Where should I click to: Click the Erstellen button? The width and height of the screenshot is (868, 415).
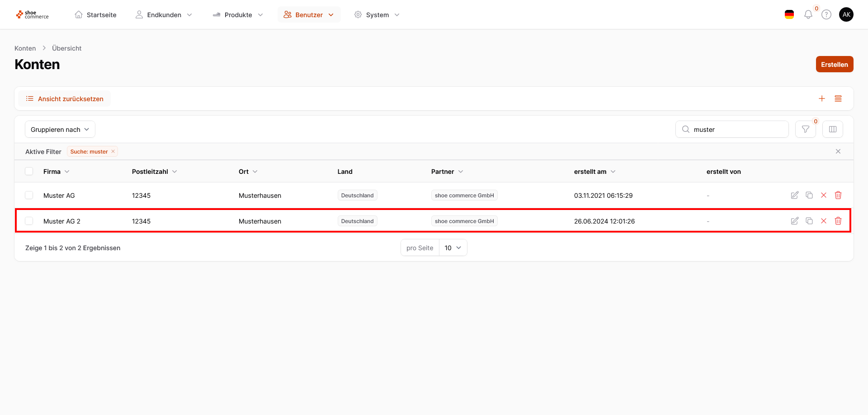coord(834,64)
